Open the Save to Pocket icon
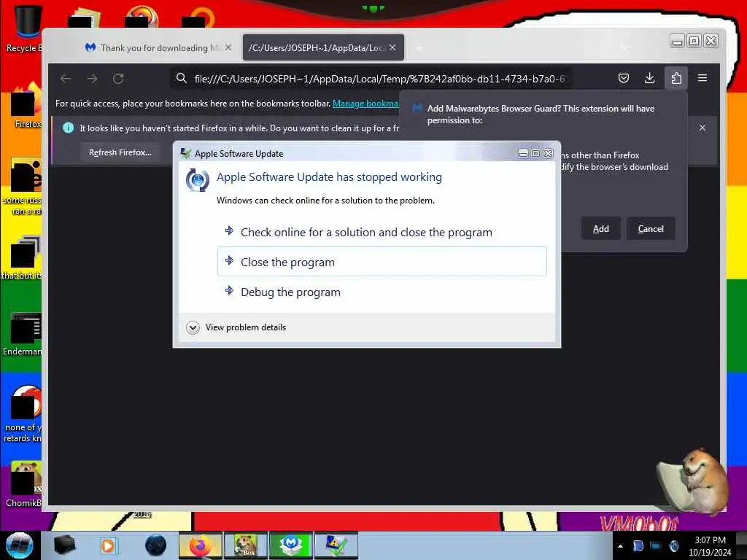 tap(624, 78)
